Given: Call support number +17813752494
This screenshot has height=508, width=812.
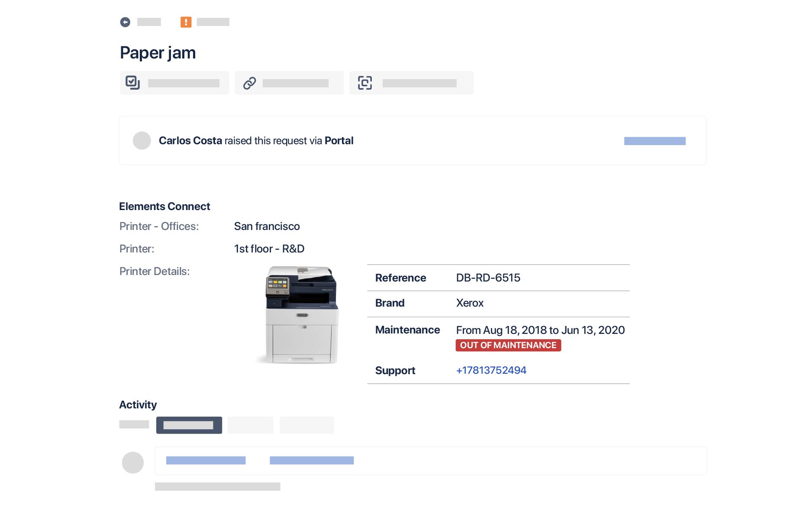Looking at the screenshot, I should (x=491, y=370).
